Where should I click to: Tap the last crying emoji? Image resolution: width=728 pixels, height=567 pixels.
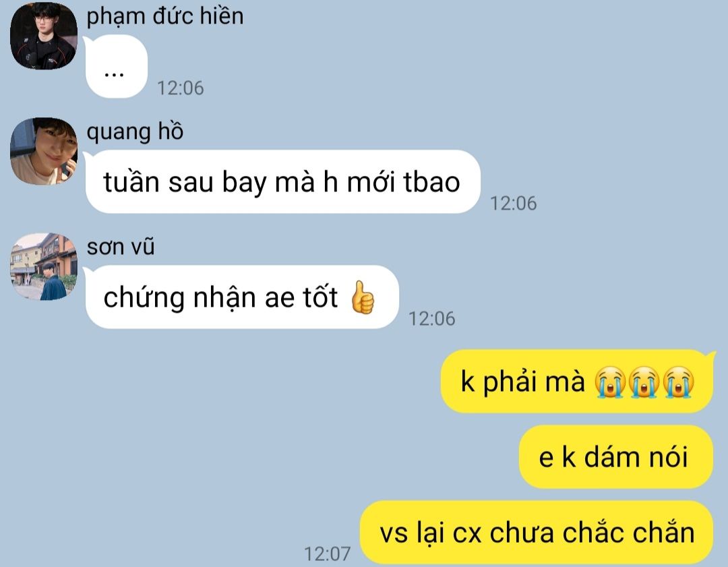[678, 382]
